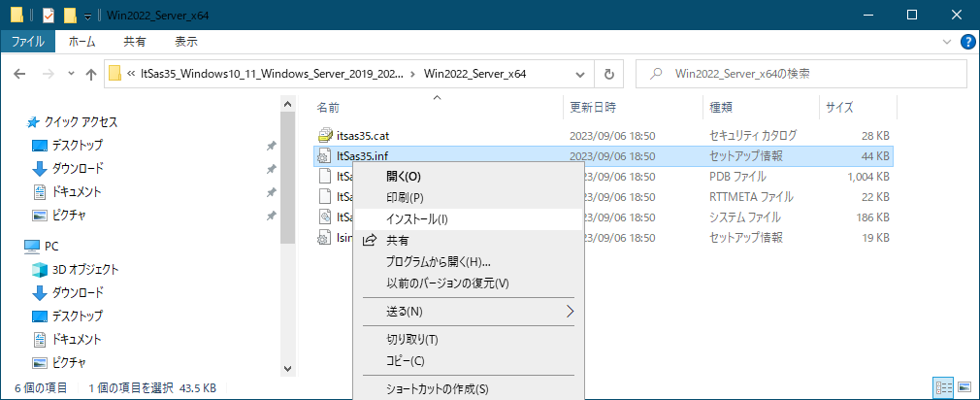The height and width of the screenshot is (400, 980).
Task: Click the Back navigation arrow
Action: (20, 74)
